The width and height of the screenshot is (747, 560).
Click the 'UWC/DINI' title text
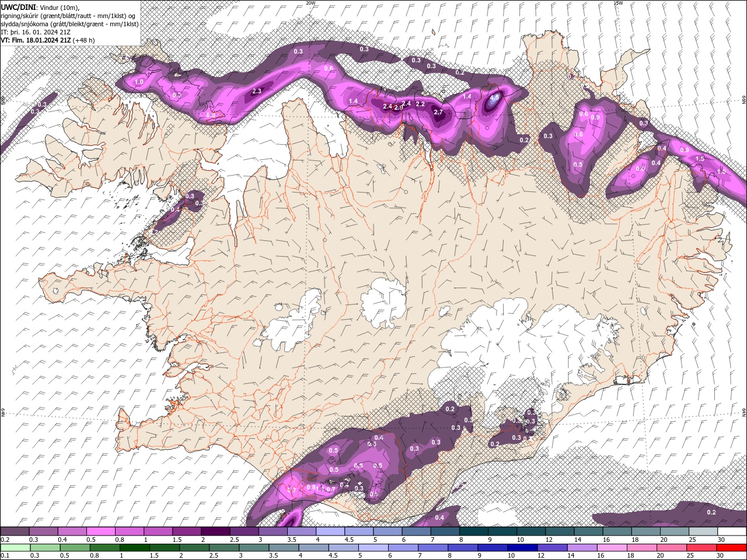[19, 6]
